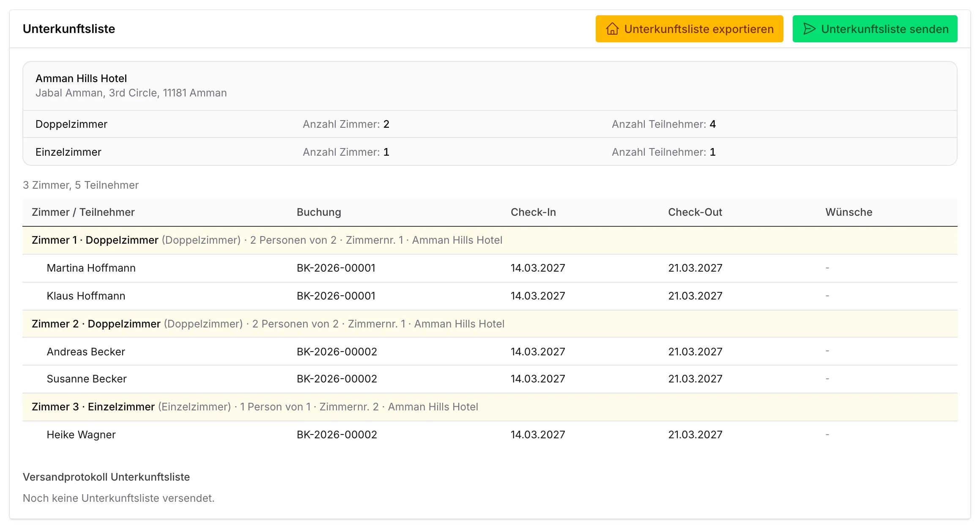Image resolution: width=980 pixels, height=528 pixels.
Task: Click the Unterkunftsliste panel title
Action: point(69,29)
